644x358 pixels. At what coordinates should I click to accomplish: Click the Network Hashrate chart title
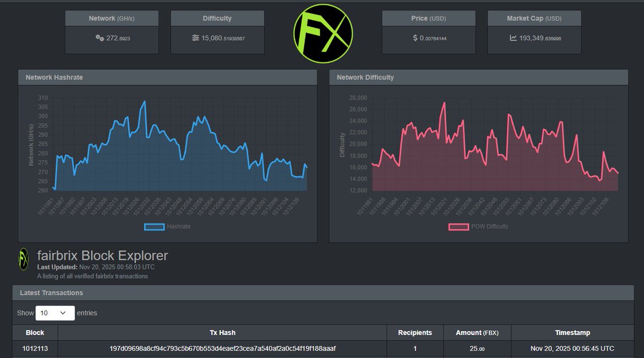pyautogui.click(x=54, y=77)
